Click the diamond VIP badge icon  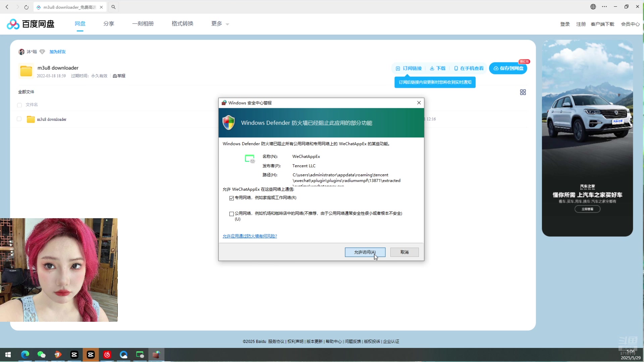click(42, 52)
